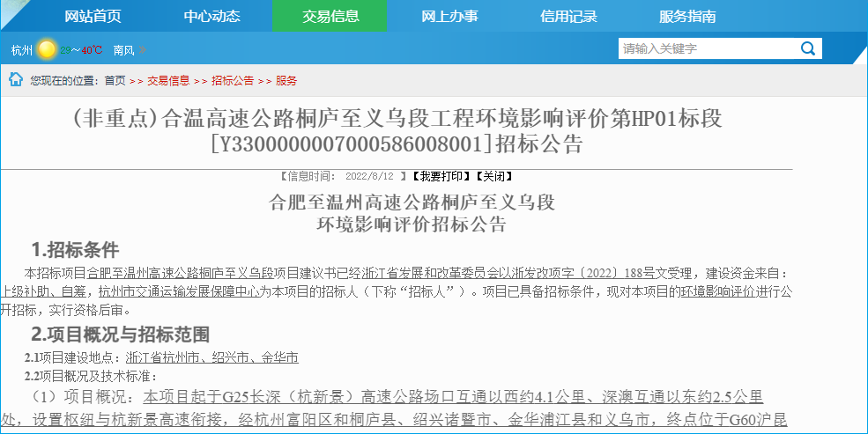The image size is (868, 434).
Task: Click 招标公告 breadcrumb link
Action: [233, 81]
